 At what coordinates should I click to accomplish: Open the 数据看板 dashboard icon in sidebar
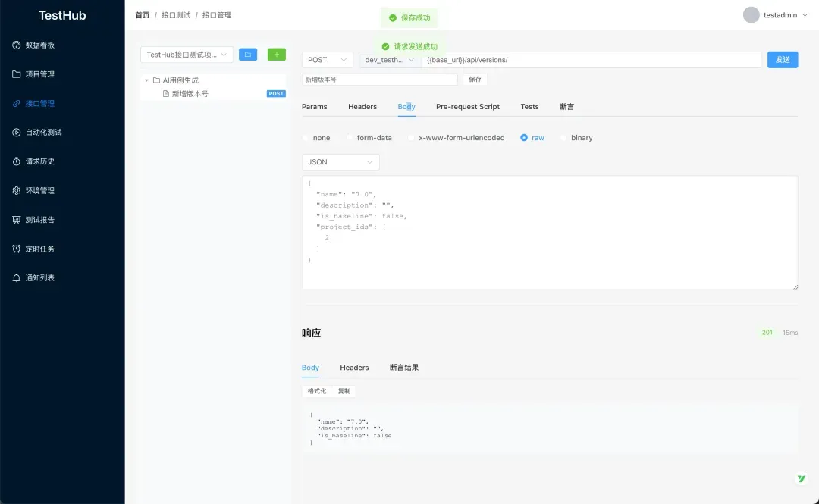17,45
